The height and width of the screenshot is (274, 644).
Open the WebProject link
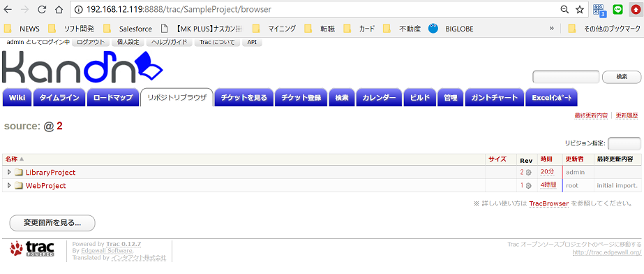point(45,185)
